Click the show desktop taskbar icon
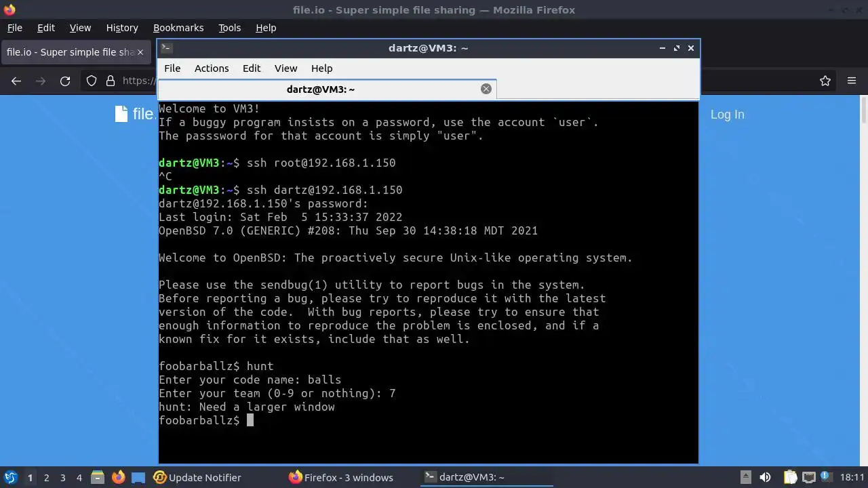Screen dimensions: 868x488 (x=138, y=477)
